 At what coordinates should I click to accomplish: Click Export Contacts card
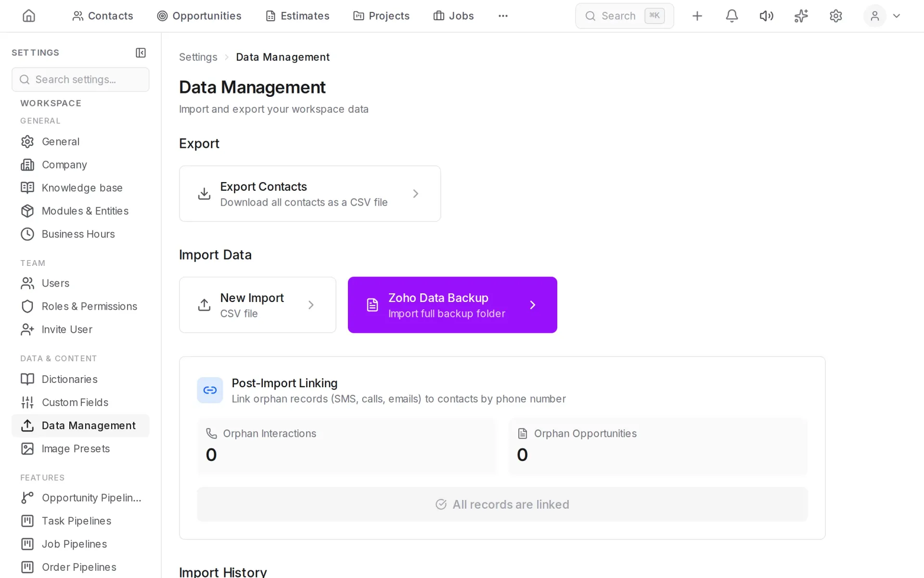point(310,194)
